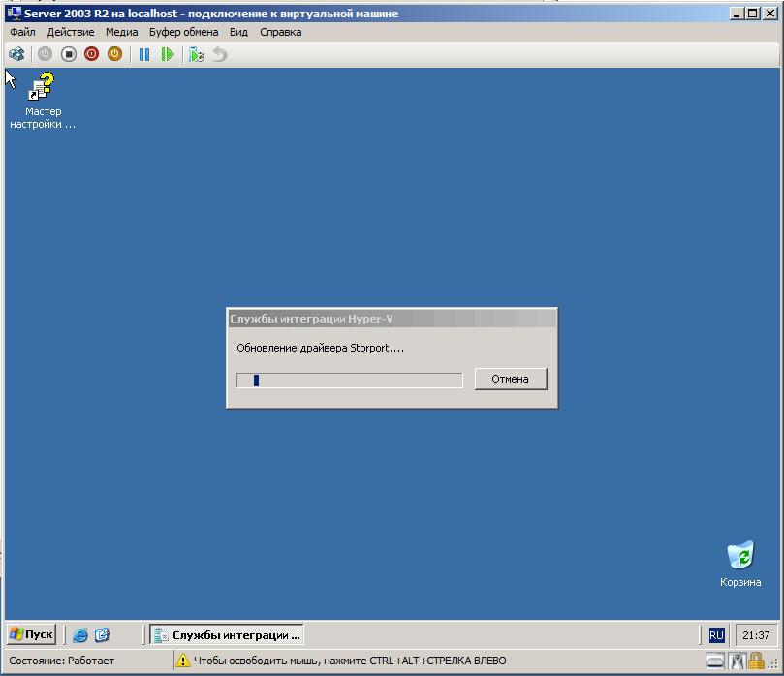
Task: Click the green Reset/Resume play icon
Action: coord(168,54)
